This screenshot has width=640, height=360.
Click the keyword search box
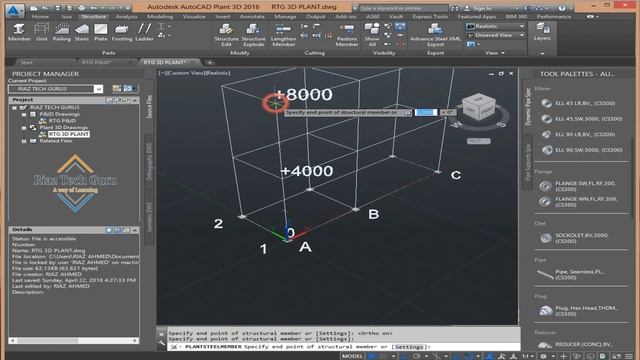403,8
